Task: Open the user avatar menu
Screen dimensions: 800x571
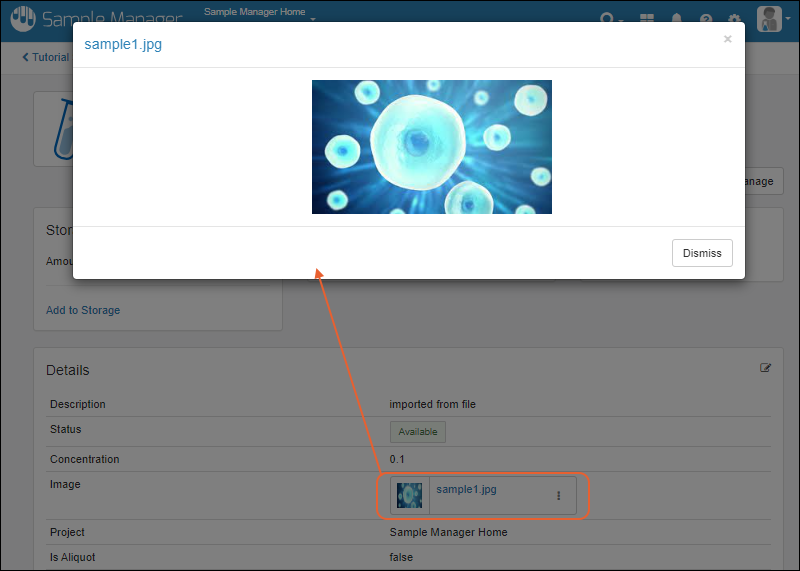Action: pos(771,19)
